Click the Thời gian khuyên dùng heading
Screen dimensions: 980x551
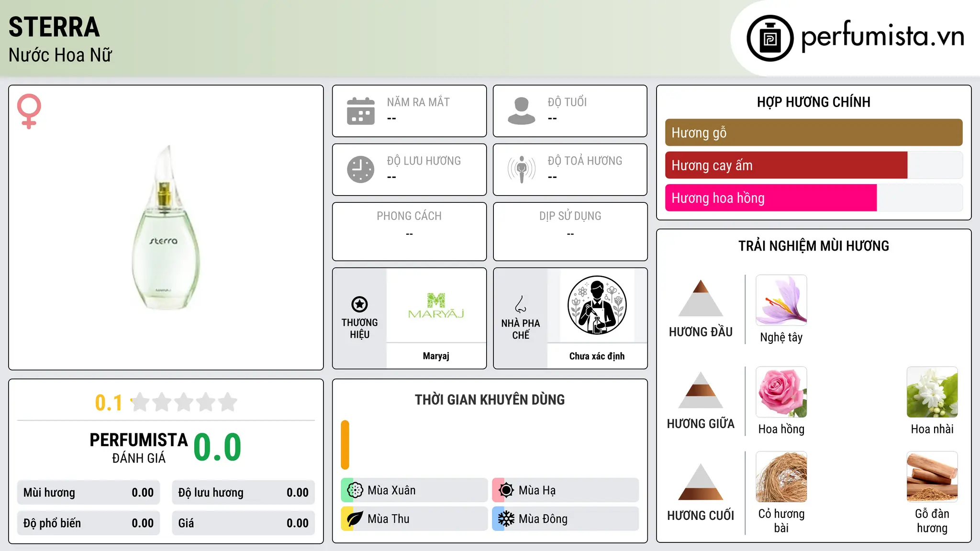(490, 400)
